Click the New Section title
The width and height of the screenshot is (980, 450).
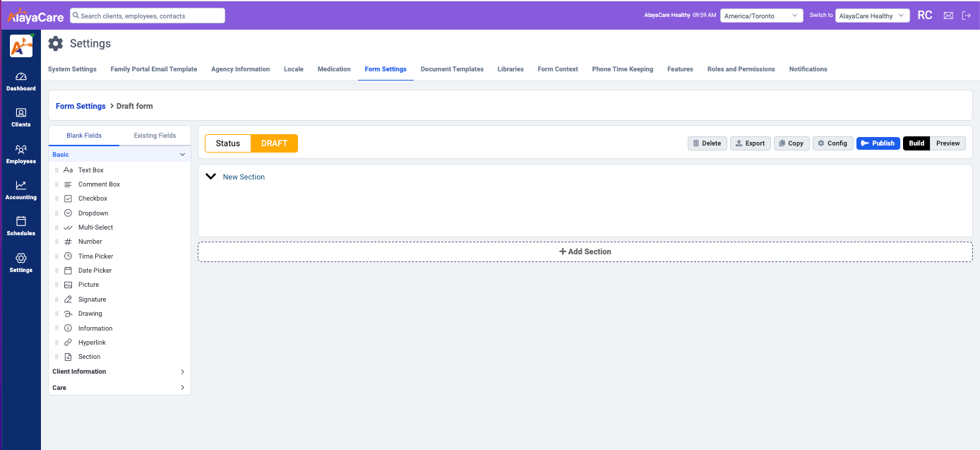244,177
